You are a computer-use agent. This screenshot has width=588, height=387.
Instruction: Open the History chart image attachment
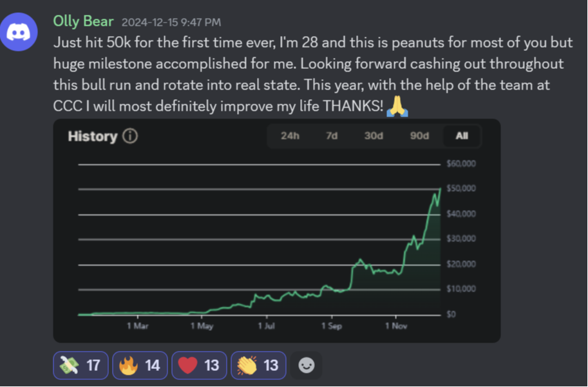pyautogui.click(x=277, y=231)
